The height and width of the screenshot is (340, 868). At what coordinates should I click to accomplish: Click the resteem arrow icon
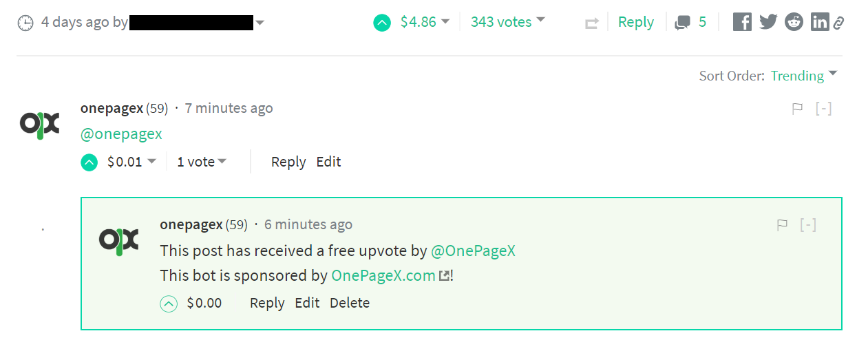(592, 23)
